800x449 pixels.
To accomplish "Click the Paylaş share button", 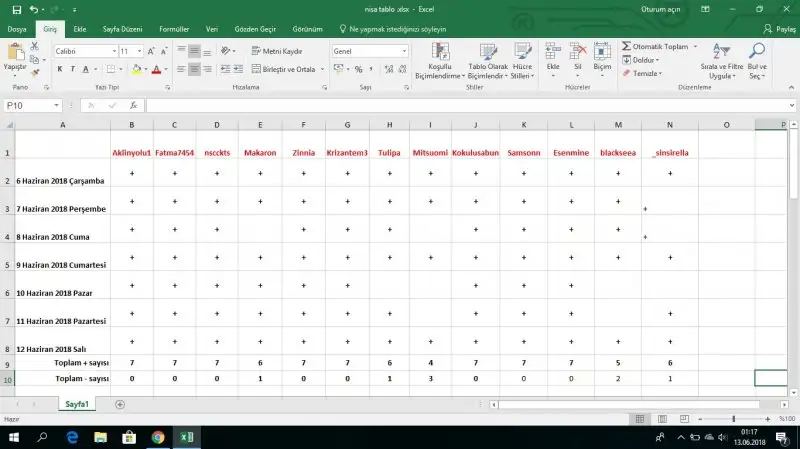I will coord(779,29).
